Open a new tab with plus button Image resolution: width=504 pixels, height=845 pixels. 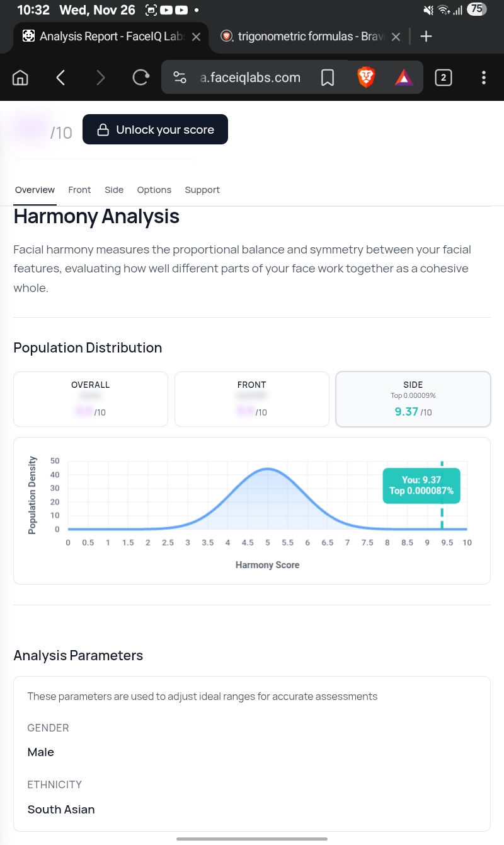(426, 37)
